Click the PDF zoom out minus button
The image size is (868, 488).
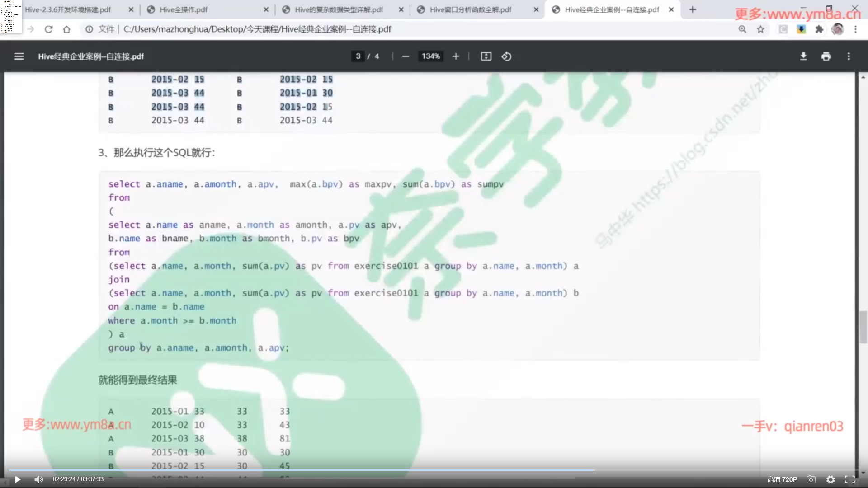(x=406, y=56)
